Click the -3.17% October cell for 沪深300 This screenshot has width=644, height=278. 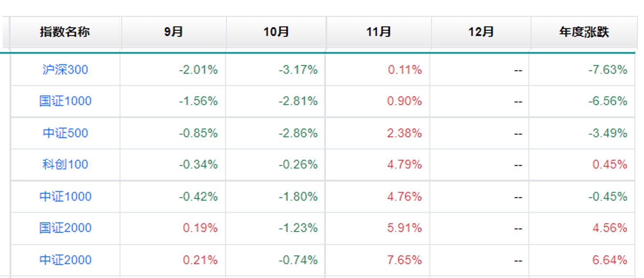pyautogui.click(x=298, y=69)
